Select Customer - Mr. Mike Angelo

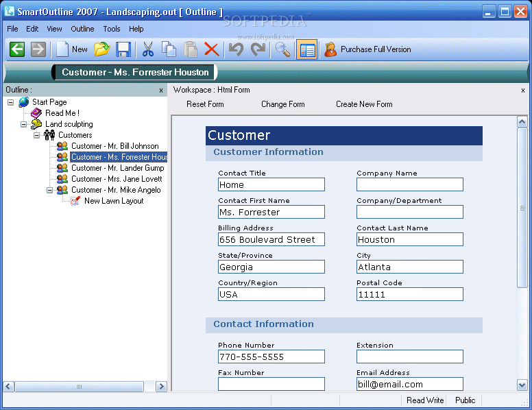point(116,190)
